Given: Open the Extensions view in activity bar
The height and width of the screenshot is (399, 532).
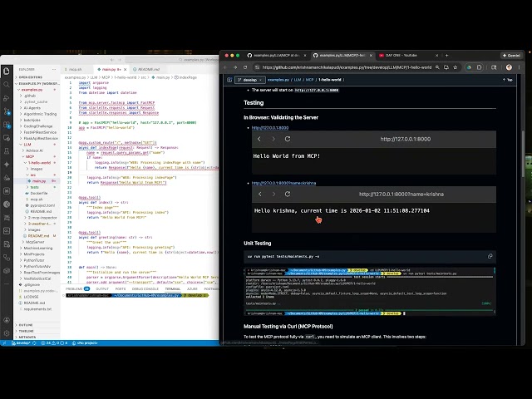Looking at the screenshot, I should (x=7, y=125).
